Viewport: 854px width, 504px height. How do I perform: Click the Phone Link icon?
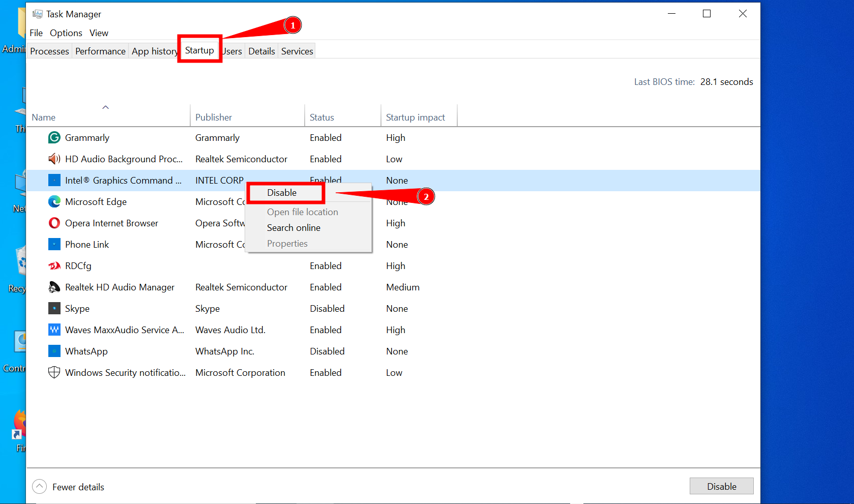54,244
